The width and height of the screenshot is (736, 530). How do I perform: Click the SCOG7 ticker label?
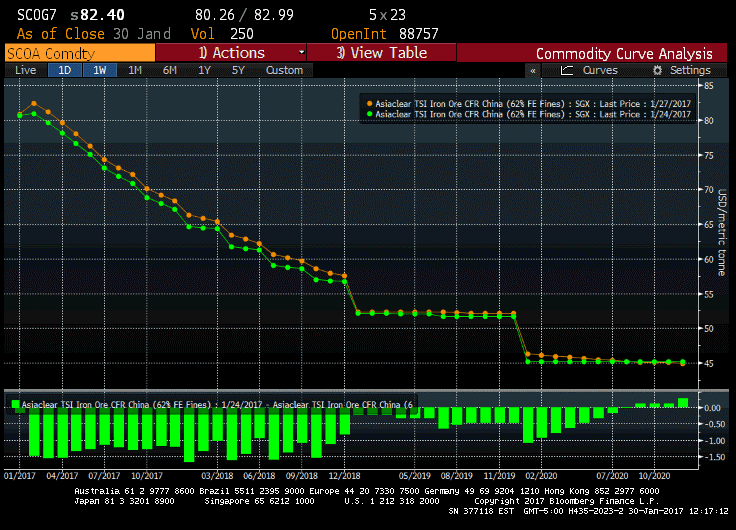[x=37, y=15]
